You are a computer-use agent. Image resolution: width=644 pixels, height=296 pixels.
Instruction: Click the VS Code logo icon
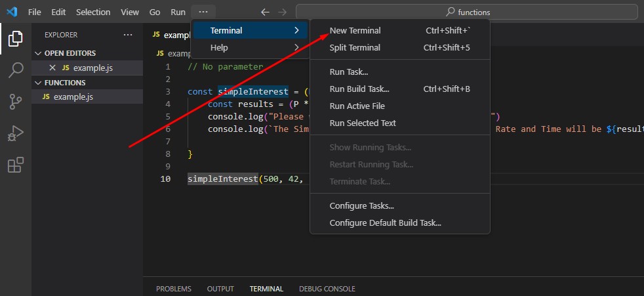(12, 12)
